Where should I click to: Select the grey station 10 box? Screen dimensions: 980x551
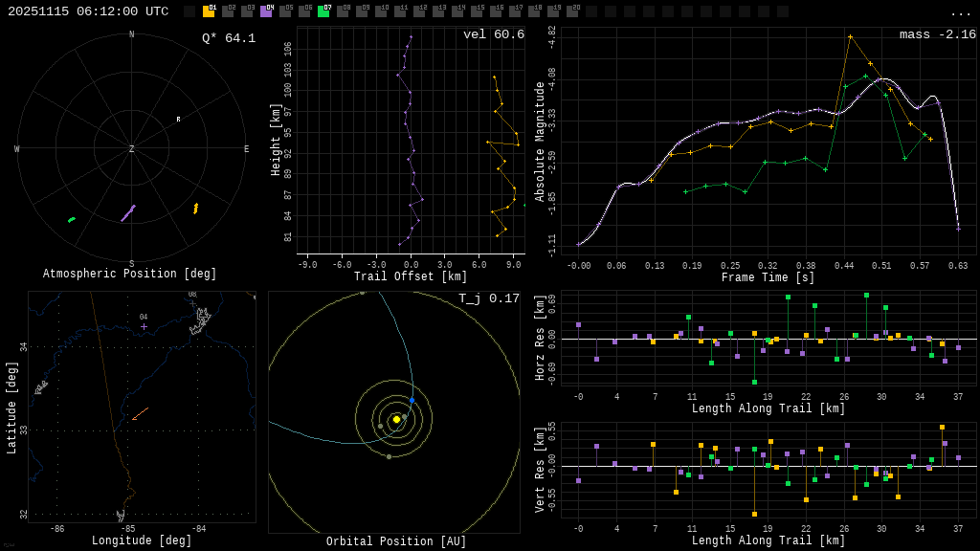pyautogui.click(x=381, y=11)
